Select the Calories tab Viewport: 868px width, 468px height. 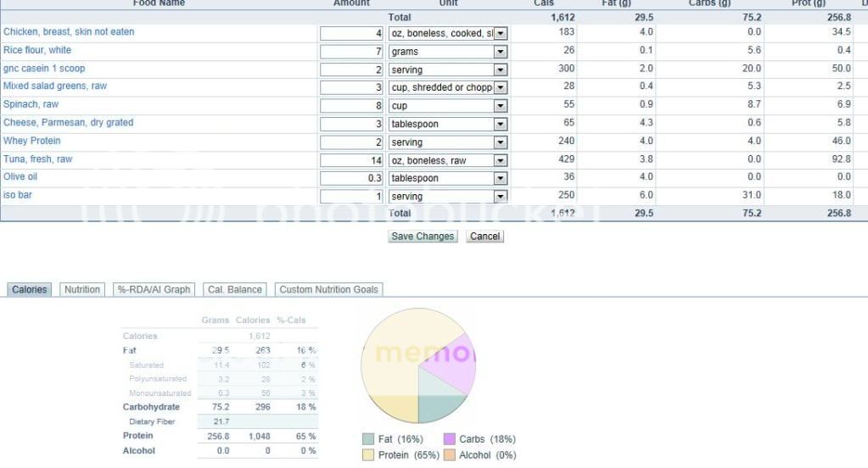tap(30, 290)
